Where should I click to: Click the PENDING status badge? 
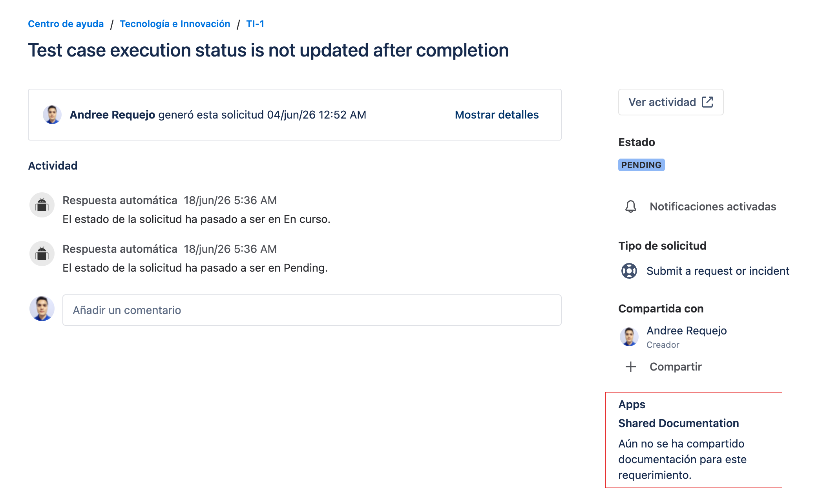tap(641, 165)
